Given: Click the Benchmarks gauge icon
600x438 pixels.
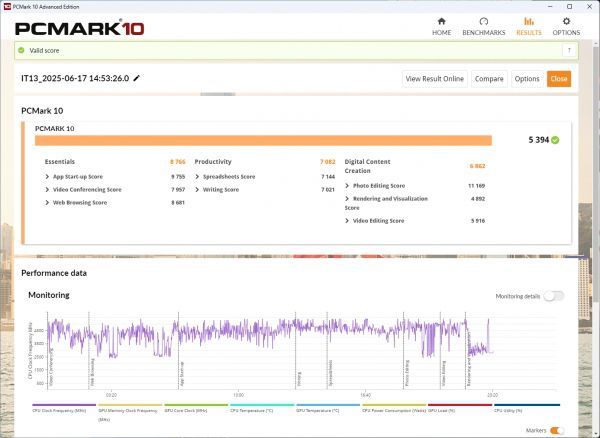Looking at the screenshot, I should click(x=484, y=21).
